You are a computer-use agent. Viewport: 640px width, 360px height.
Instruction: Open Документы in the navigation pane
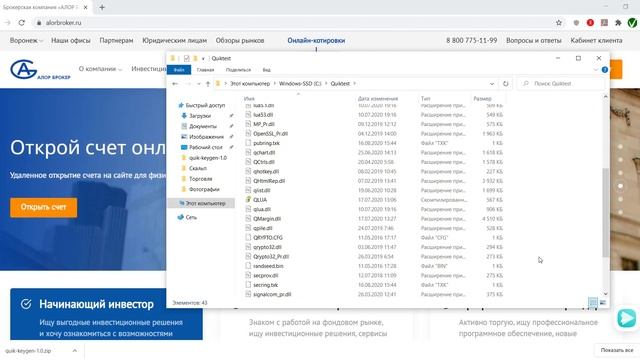pyautogui.click(x=202, y=127)
